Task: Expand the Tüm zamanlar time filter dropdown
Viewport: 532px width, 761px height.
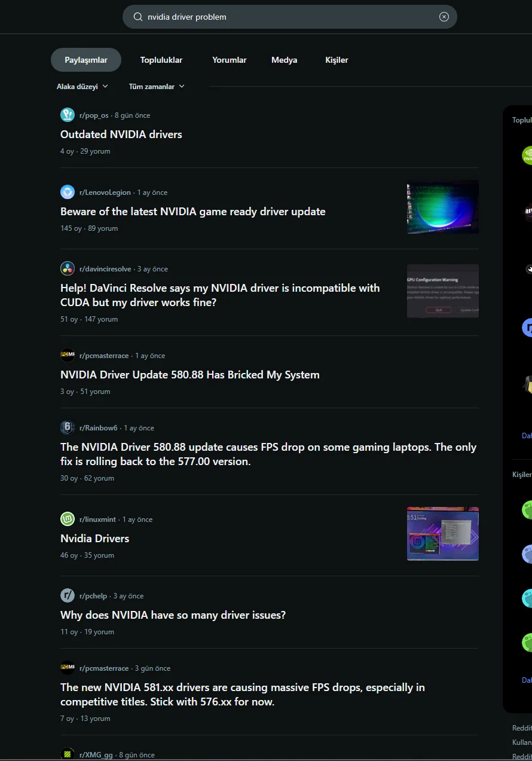Action: coord(157,87)
